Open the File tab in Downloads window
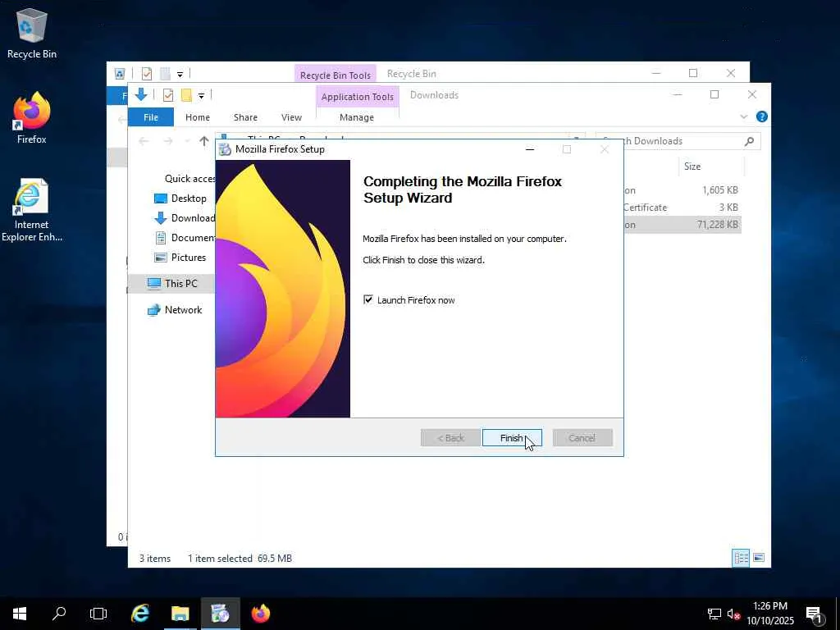Viewport: 840px width, 630px height. click(151, 116)
